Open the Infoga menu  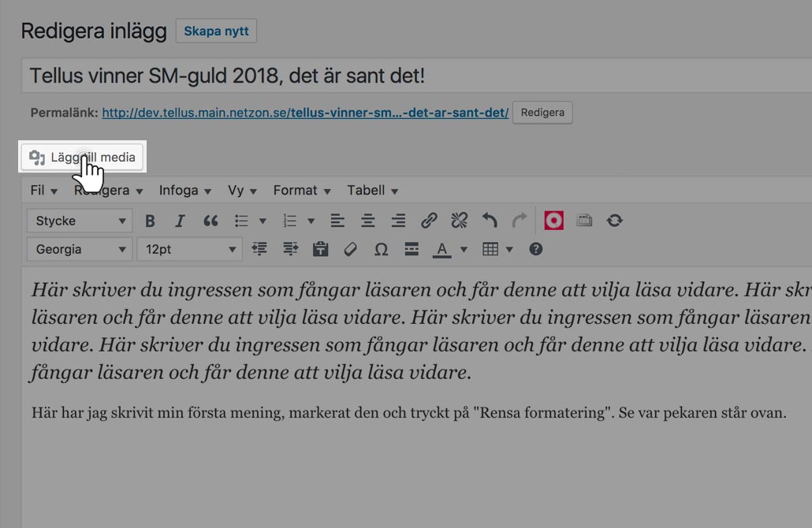tap(185, 191)
